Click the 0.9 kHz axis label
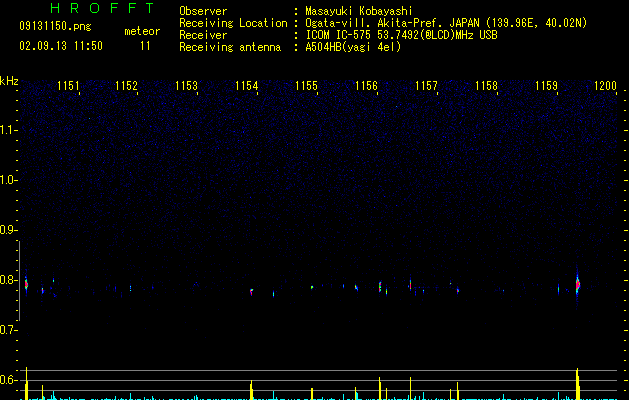The image size is (629, 400). pos(9,230)
